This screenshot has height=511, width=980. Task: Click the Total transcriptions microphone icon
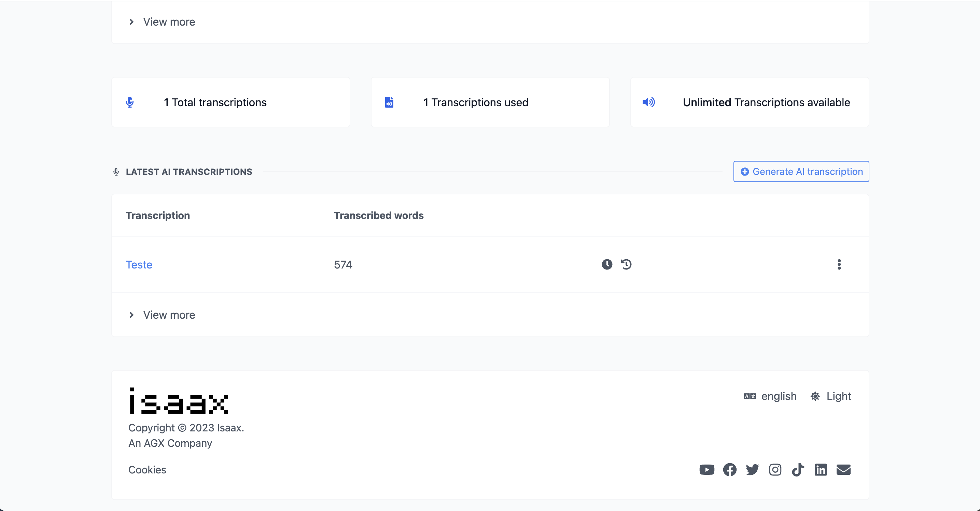[x=130, y=102]
